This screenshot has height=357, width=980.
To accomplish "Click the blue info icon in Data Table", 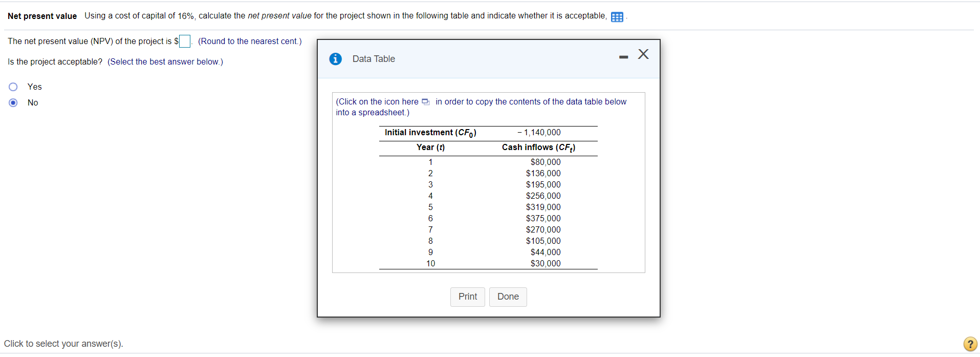I will 335,59.
